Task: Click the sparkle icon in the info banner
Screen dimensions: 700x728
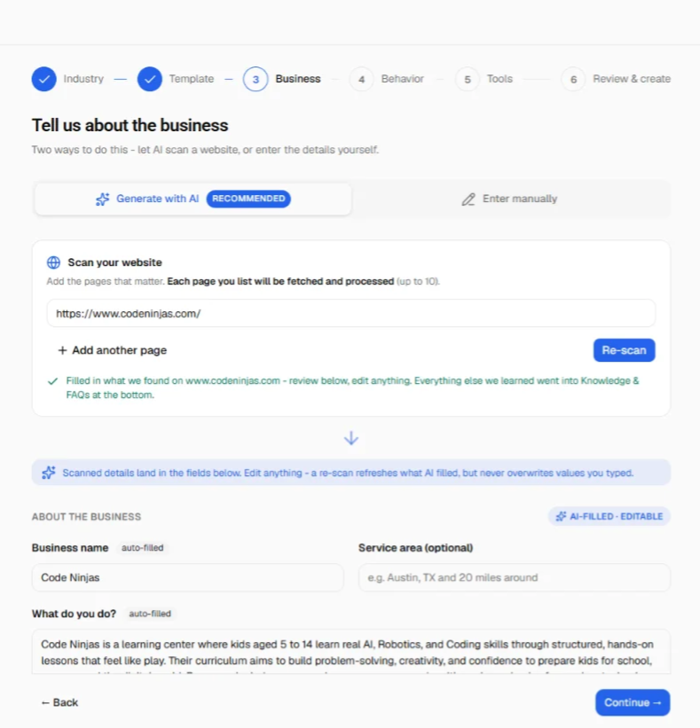Action: [48, 473]
